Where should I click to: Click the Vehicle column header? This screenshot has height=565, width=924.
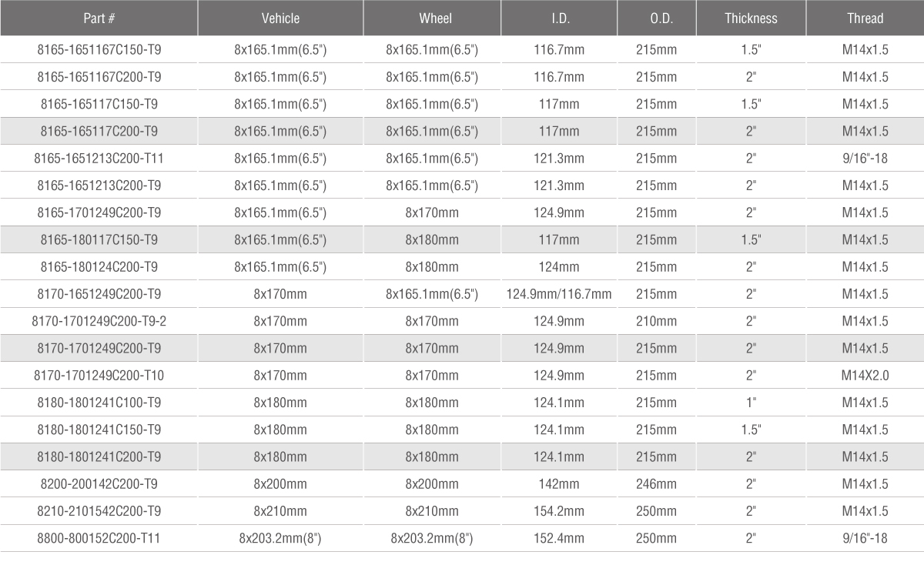[x=280, y=18]
